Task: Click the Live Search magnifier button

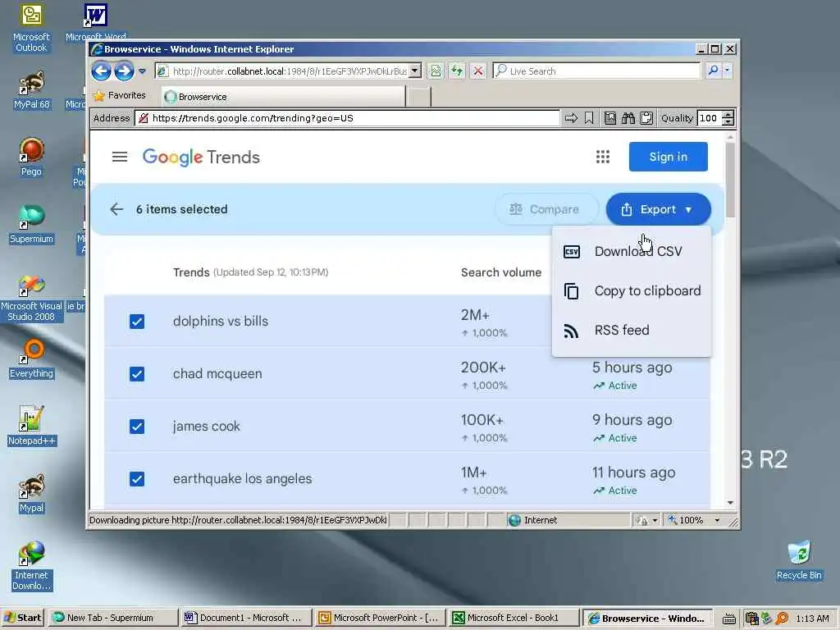Action: click(x=714, y=71)
